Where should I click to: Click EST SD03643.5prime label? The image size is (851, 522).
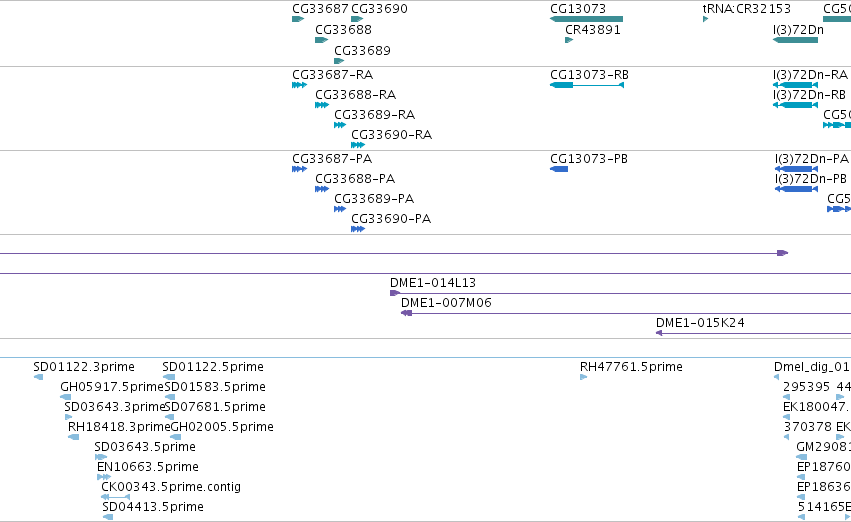click(x=145, y=447)
